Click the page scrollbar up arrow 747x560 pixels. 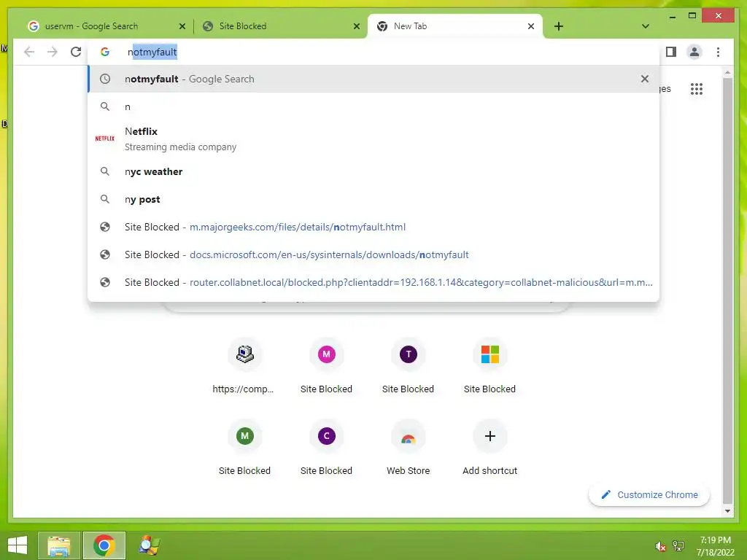tap(727, 72)
